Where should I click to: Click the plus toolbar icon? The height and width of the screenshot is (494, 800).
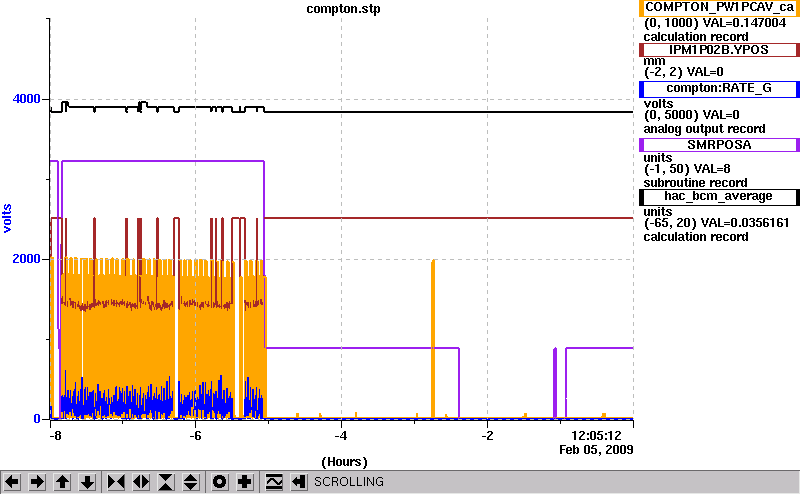click(245, 482)
